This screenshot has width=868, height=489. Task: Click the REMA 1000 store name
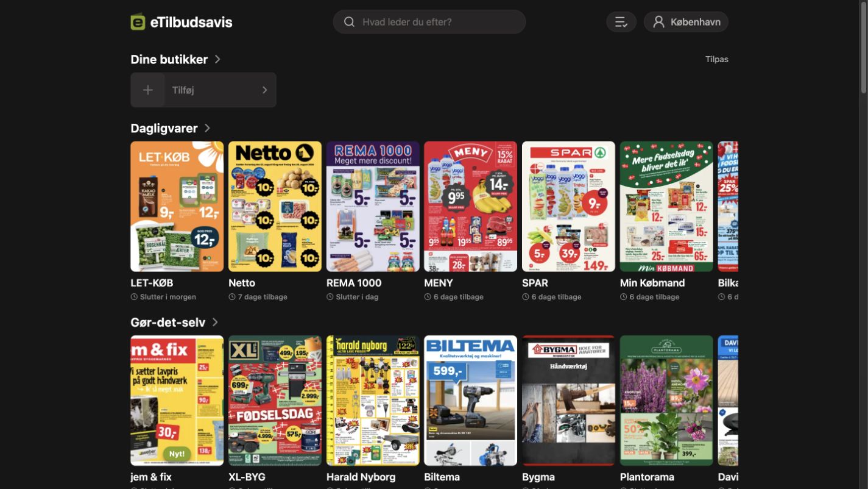354,283
